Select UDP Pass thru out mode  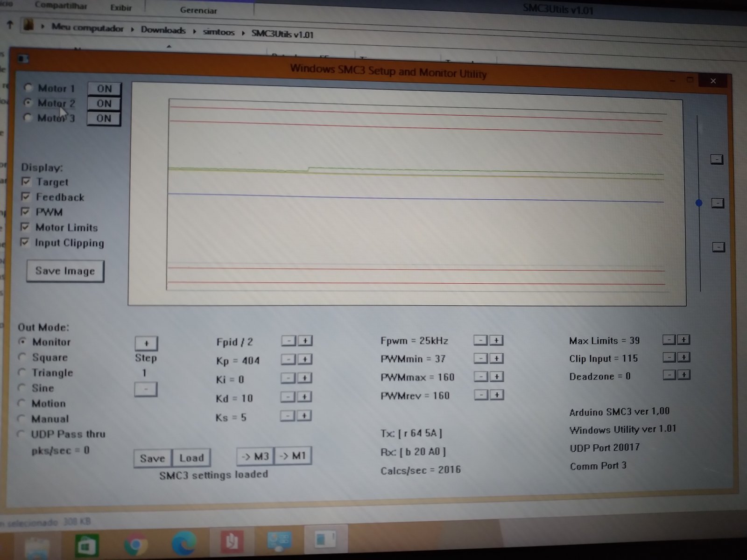(x=21, y=434)
